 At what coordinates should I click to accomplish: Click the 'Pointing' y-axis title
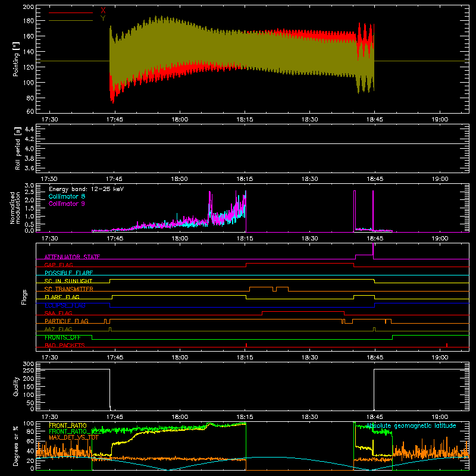(x=15, y=59)
